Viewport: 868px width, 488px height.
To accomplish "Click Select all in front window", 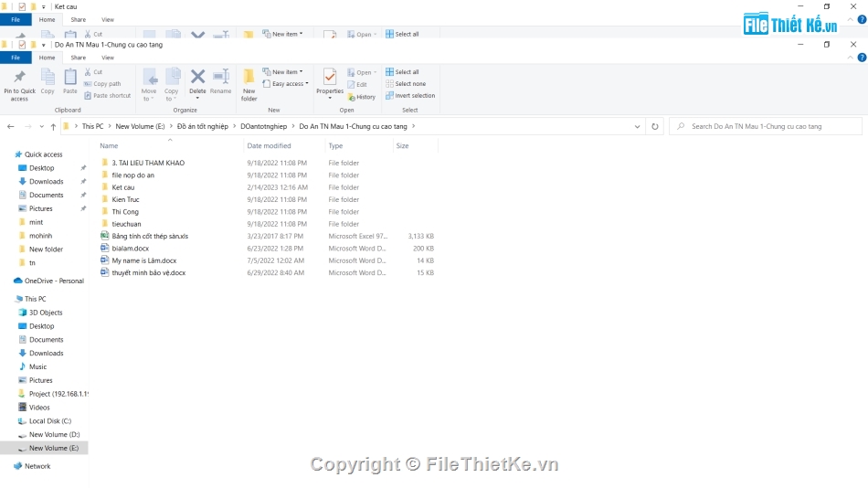I will tap(402, 72).
